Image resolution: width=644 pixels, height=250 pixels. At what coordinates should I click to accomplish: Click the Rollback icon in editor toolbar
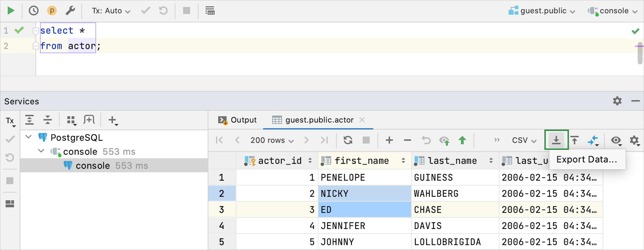tap(163, 11)
